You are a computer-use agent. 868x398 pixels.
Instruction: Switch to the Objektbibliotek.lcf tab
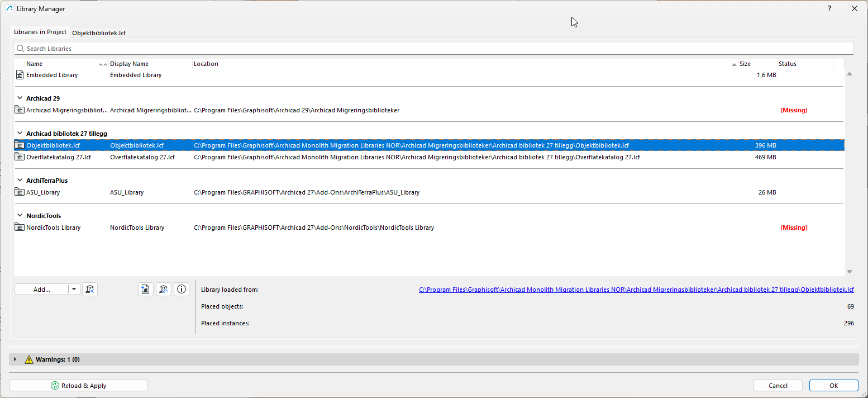tap(99, 33)
